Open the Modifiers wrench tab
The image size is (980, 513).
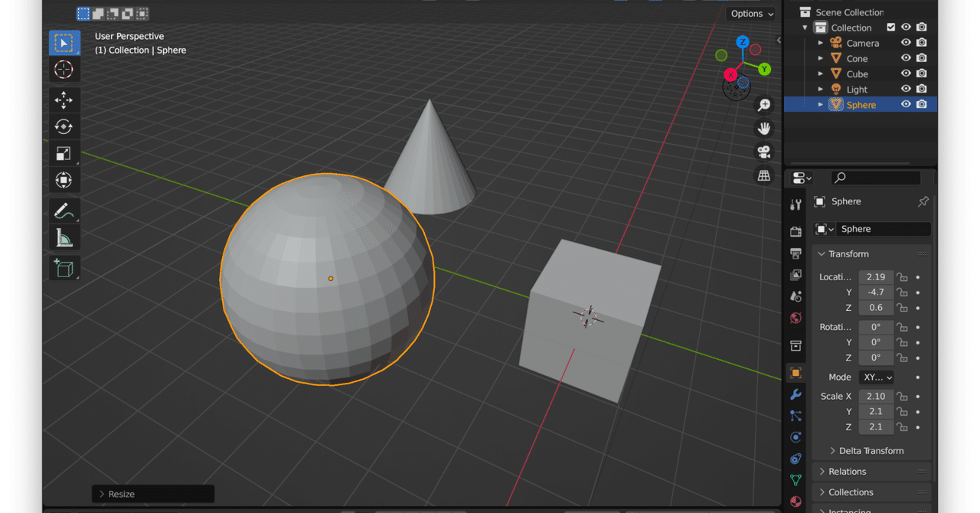click(795, 394)
